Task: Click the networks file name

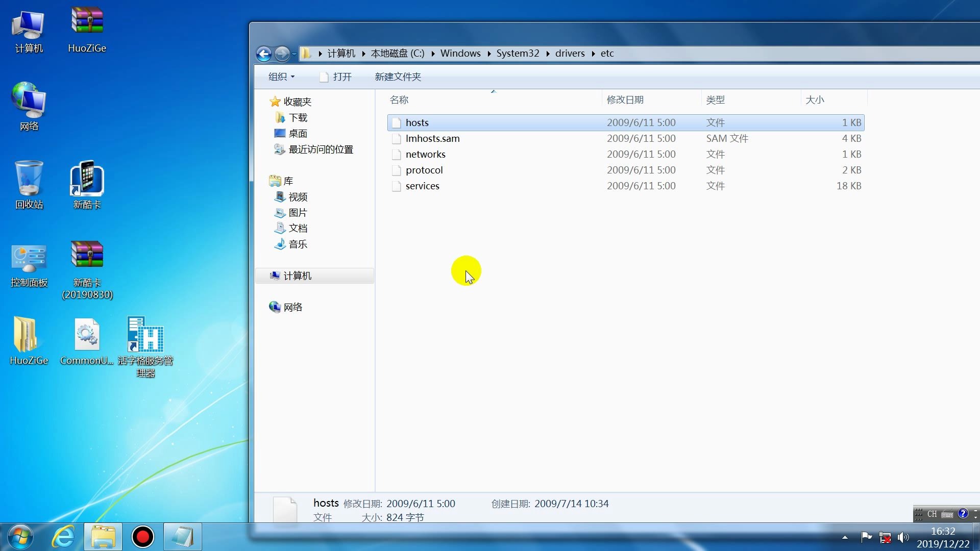Action: pos(426,154)
